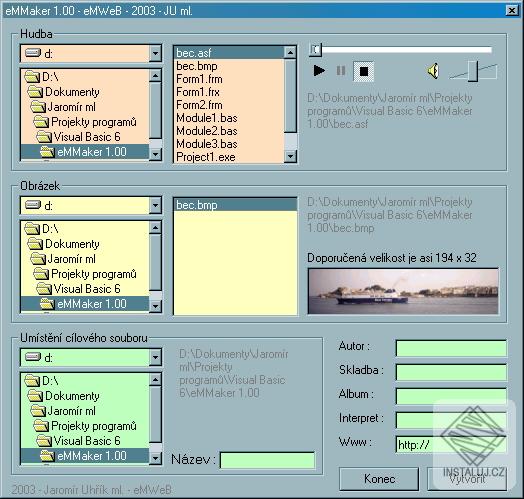Select bec.bmp in Hudba file list
The width and height of the screenshot is (524, 499).
229,66
